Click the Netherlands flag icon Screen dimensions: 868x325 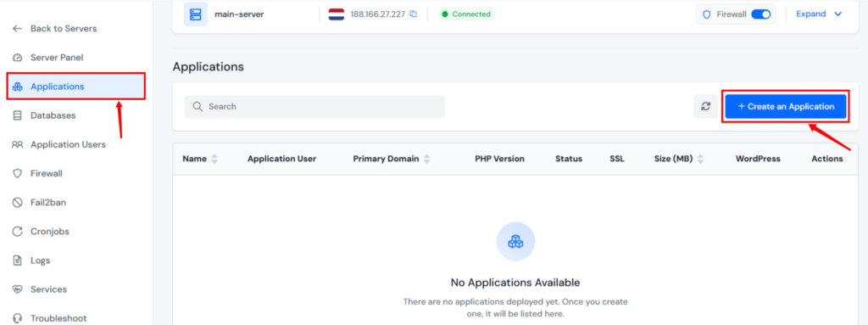point(336,14)
